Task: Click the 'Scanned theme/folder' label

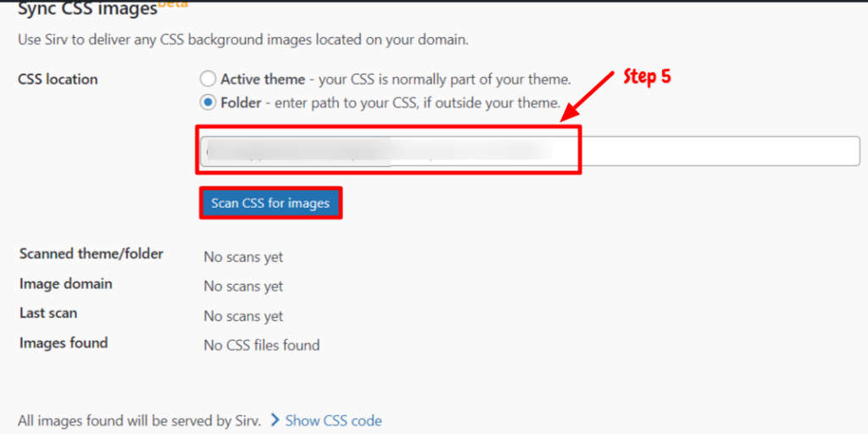Action: (x=92, y=254)
